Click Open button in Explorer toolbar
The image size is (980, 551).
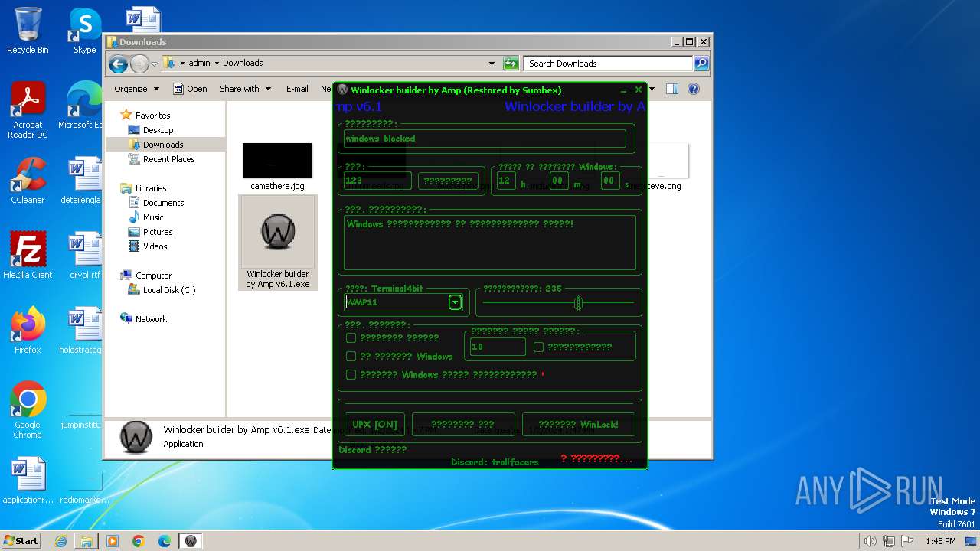[x=190, y=89]
